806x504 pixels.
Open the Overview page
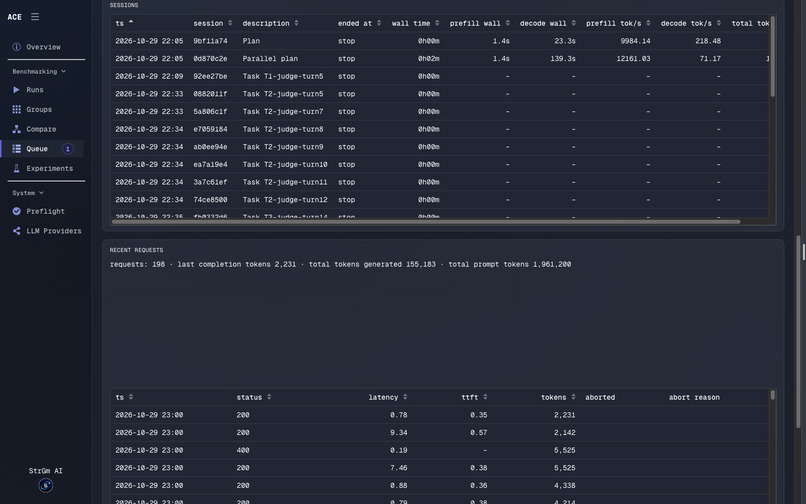point(45,47)
